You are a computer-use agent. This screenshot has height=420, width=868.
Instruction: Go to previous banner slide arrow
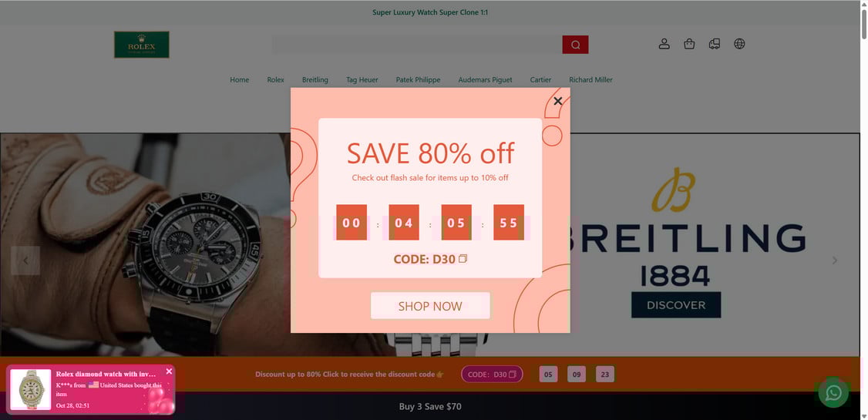click(25, 260)
